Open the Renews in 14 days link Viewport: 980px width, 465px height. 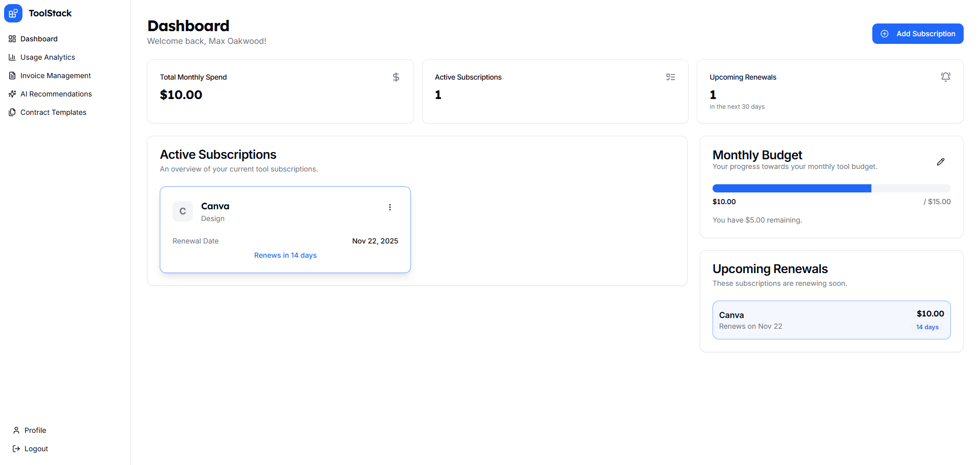[285, 255]
